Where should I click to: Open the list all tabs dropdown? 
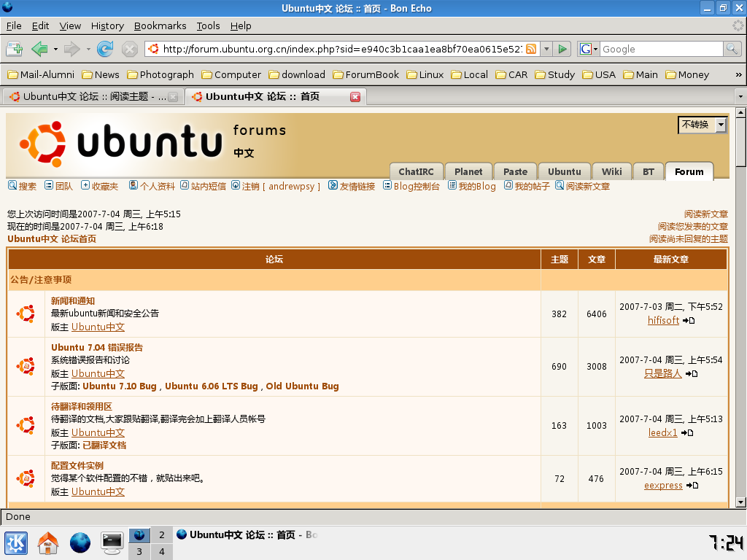[740, 97]
